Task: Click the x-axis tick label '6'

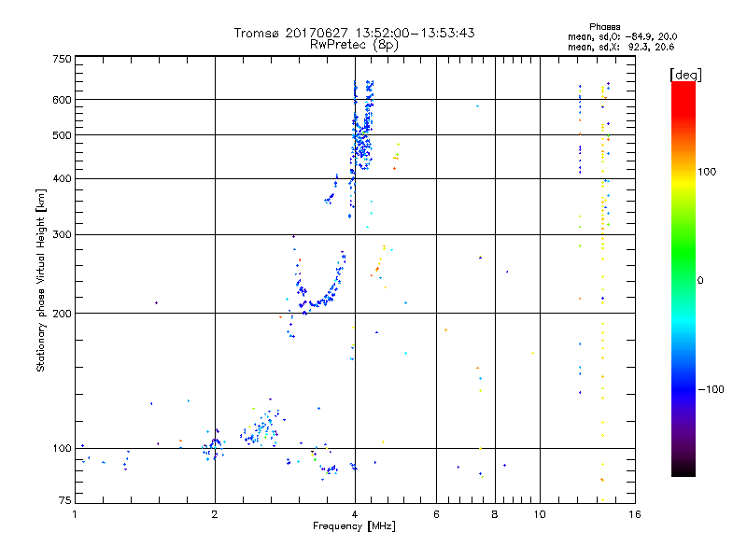Action: click(x=436, y=514)
